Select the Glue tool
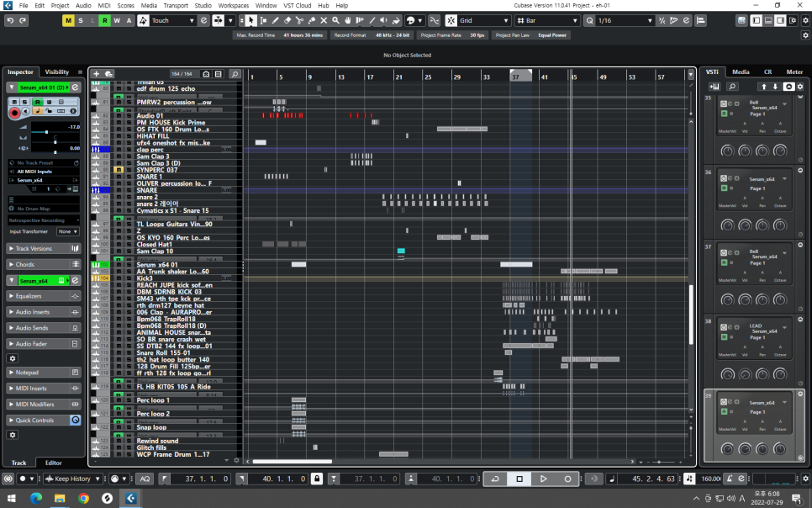This screenshot has width=812, height=508. (x=312, y=21)
